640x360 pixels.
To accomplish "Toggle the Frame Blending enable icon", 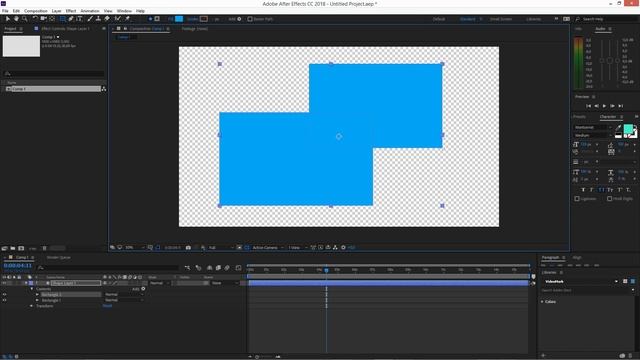I will point(218,268).
